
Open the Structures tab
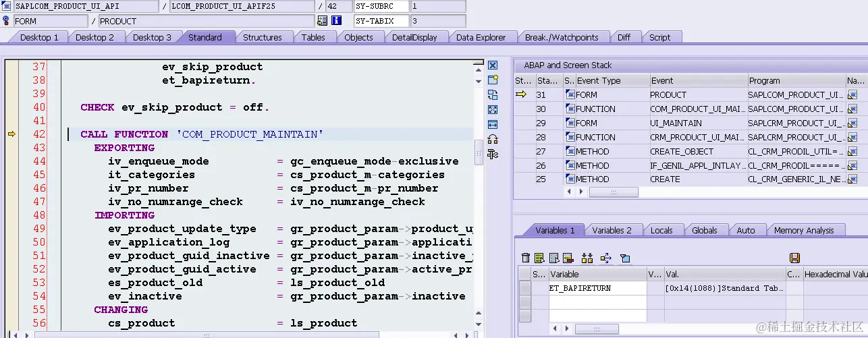pyautogui.click(x=263, y=37)
